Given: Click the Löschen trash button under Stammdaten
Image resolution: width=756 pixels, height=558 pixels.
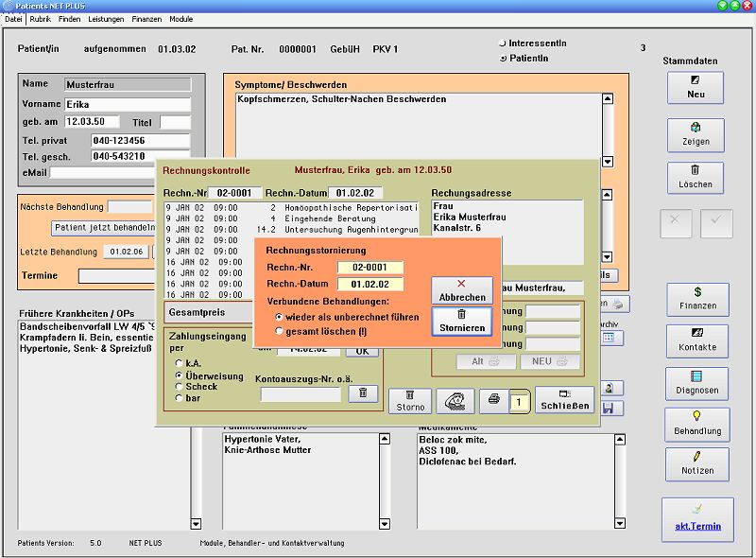Looking at the screenshot, I should 696,178.
